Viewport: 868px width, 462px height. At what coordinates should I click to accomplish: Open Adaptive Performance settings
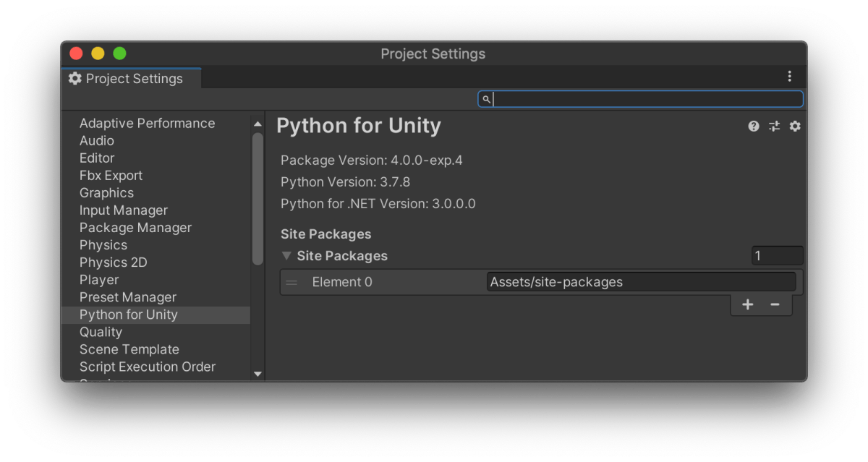coord(147,124)
